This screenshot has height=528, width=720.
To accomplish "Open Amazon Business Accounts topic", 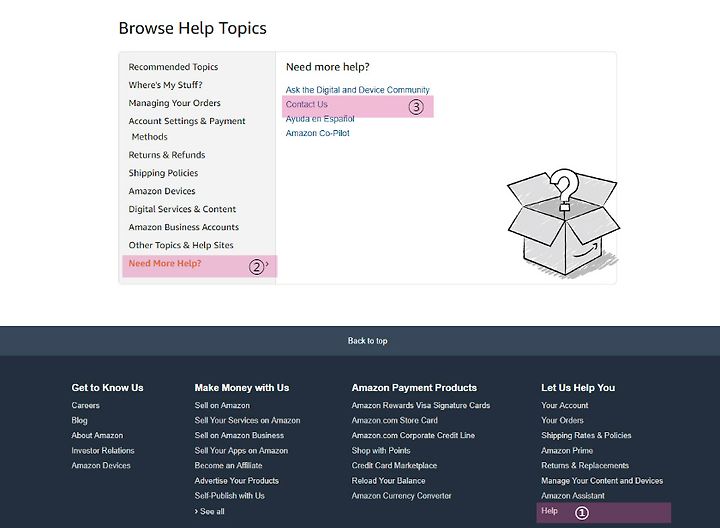I will [184, 227].
